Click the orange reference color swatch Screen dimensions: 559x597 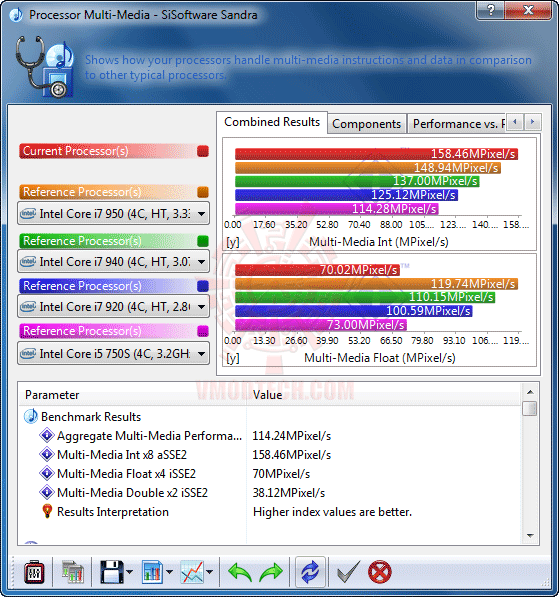click(x=203, y=192)
